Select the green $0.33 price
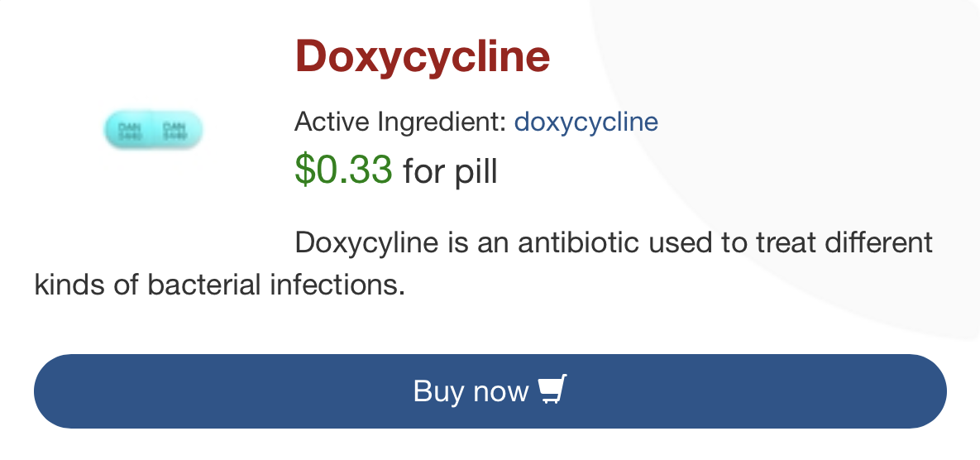This screenshot has height=460, width=980. [343, 170]
